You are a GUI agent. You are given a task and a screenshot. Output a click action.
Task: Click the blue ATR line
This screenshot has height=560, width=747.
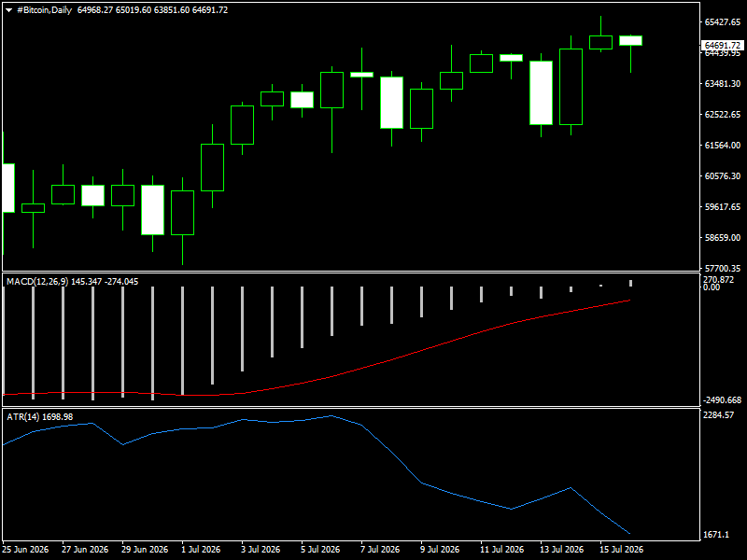390,453
